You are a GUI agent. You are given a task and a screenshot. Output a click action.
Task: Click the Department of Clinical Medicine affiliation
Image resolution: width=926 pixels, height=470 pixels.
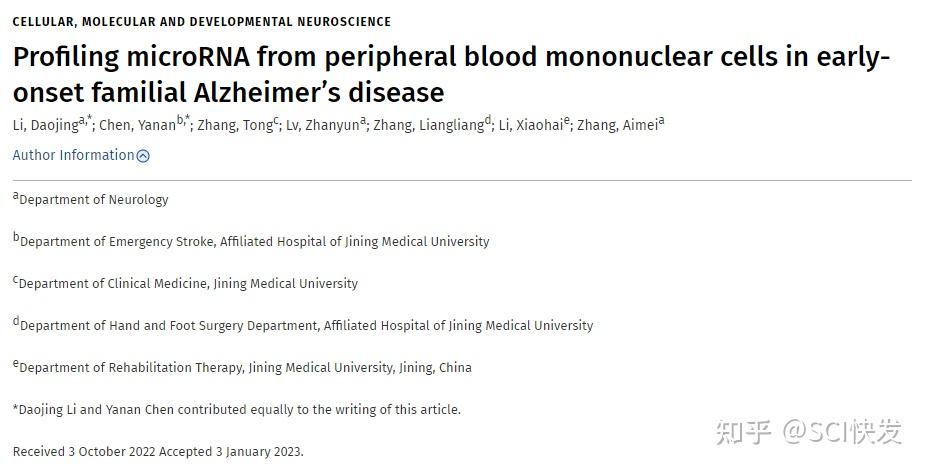click(188, 284)
